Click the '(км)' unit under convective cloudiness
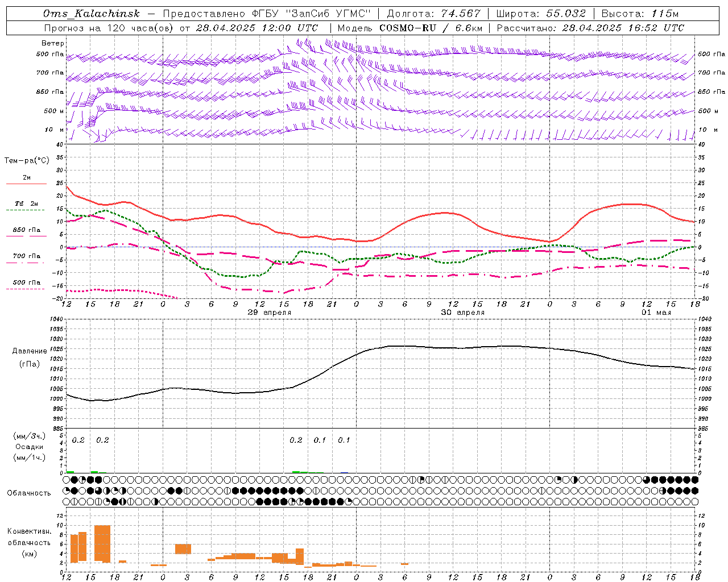The image size is (728, 582). pos(30,554)
